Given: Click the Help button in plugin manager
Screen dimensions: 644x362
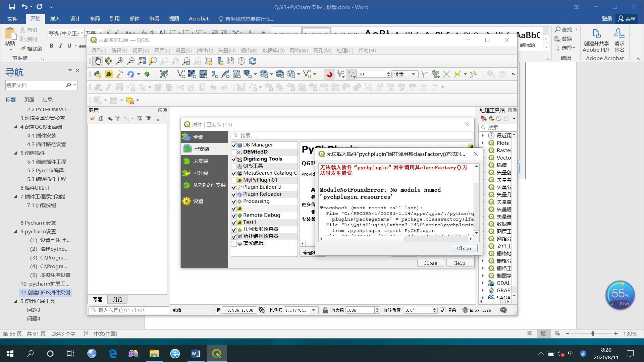Looking at the screenshot, I should (x=460, y=263).
